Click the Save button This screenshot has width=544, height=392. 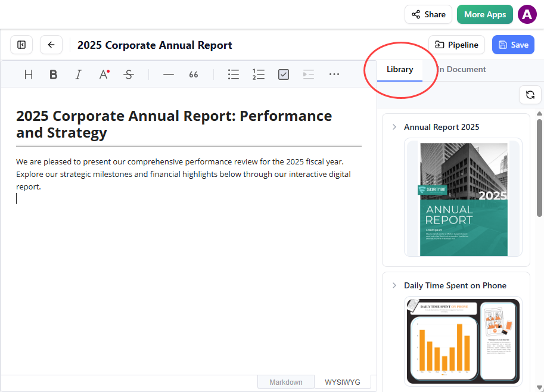pos(513,45)
